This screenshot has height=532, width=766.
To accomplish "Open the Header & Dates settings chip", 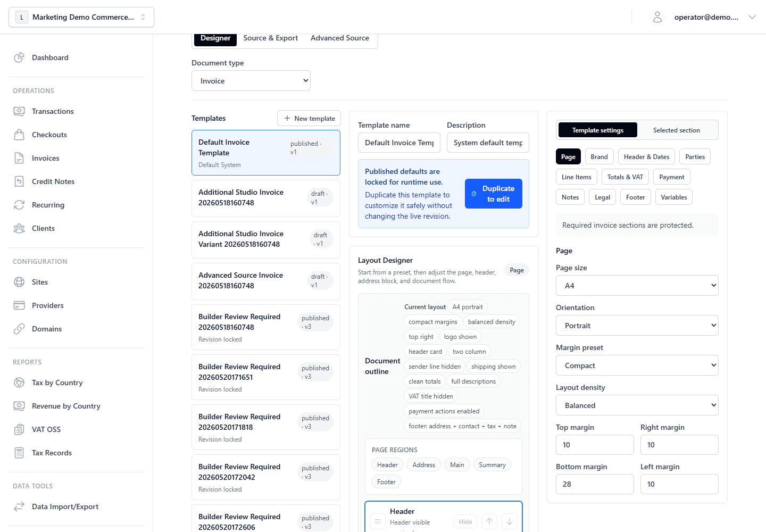I will point(646,157).
